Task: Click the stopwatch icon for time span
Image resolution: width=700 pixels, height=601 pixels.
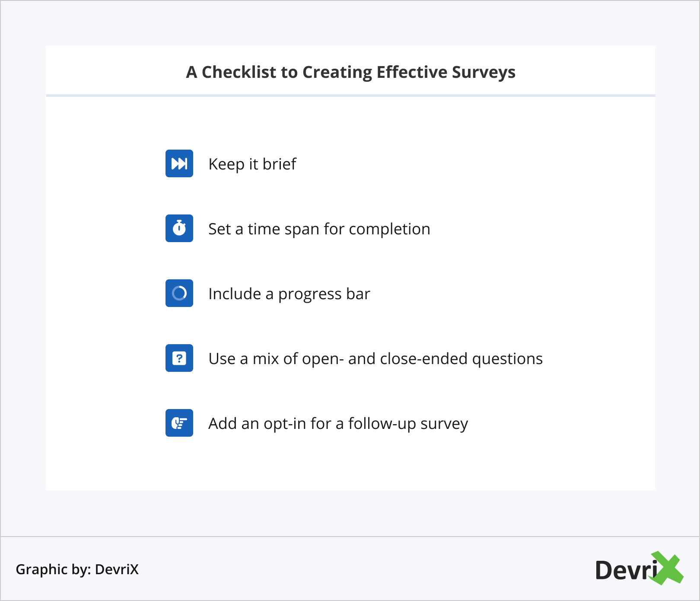Action: pyautogui.click(x=179, y=228)
